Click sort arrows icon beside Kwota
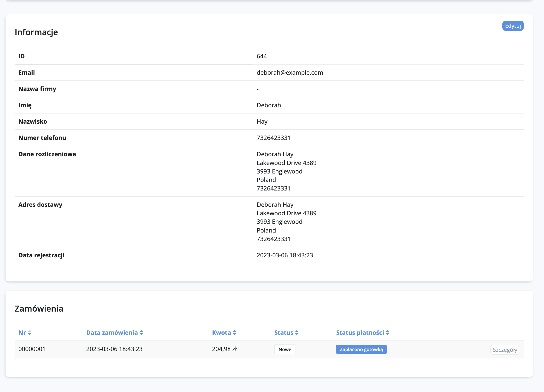Image resolution: width=544 pixels, height=392 pixels. 234,333
